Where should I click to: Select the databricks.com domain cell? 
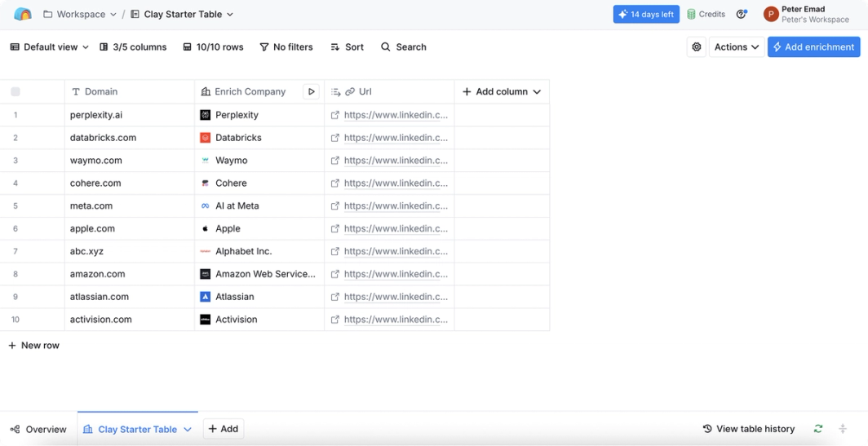[x=130, y=138]
